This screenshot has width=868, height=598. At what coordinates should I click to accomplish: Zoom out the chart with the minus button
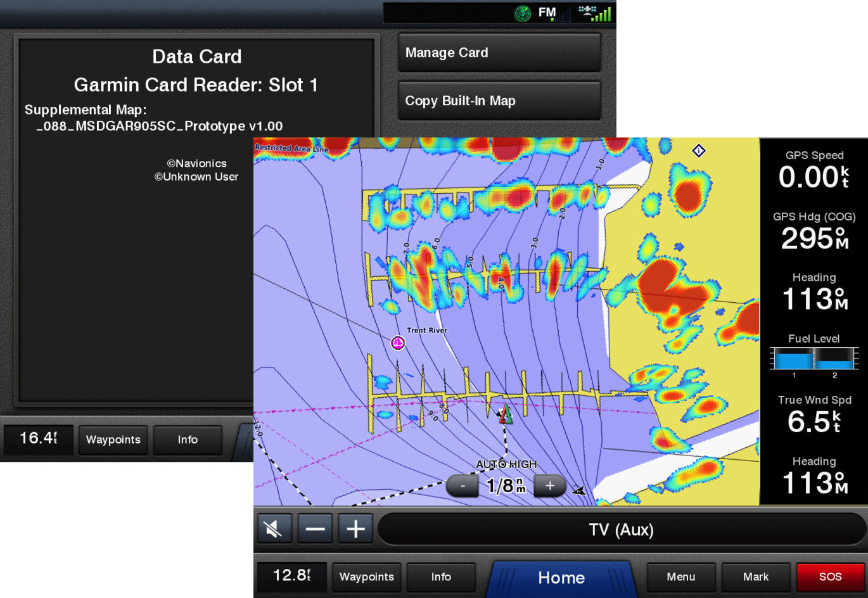pos(463,486)
